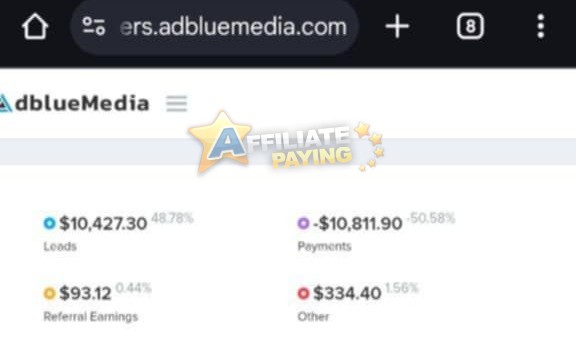Click the Referral Earnings label

point(91,317)
